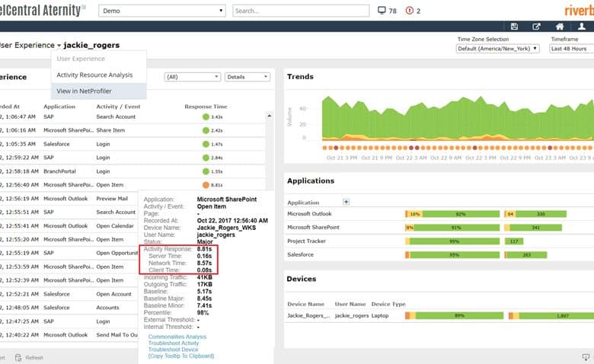Click Project Tracker in Applications list

tap(306, 241)
